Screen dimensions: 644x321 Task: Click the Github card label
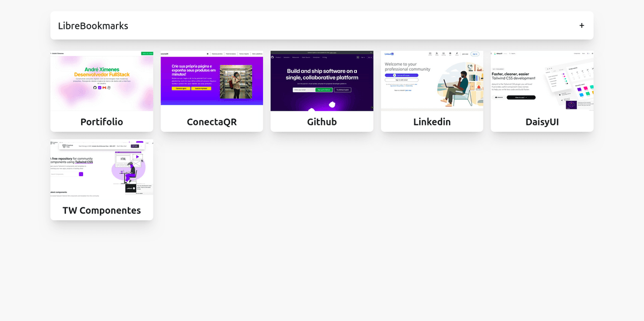(x=322, y=122)
